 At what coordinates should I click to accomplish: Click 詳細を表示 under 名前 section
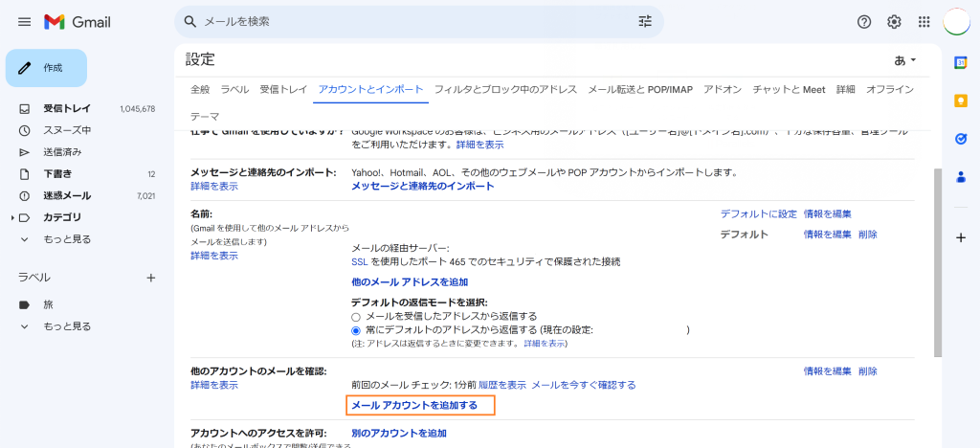[x=214, y=256]
